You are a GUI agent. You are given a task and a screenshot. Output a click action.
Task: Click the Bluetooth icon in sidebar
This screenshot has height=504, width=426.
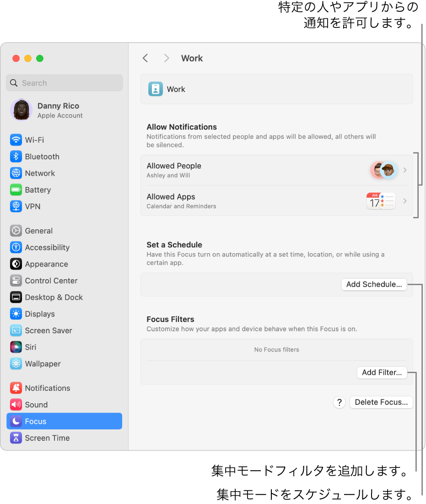[16, 157]
